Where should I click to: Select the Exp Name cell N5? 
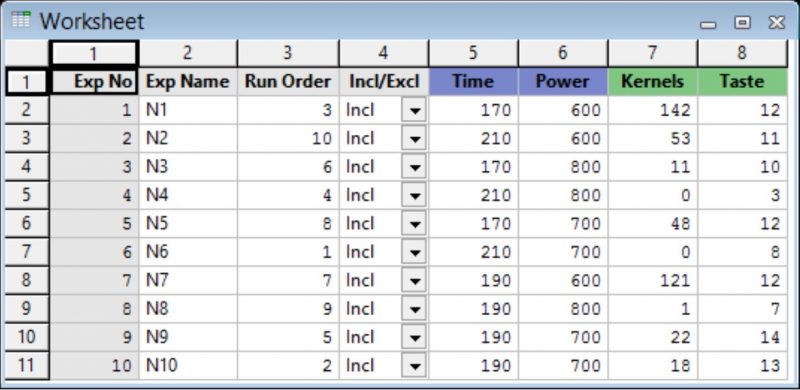[x=188, y=224]
